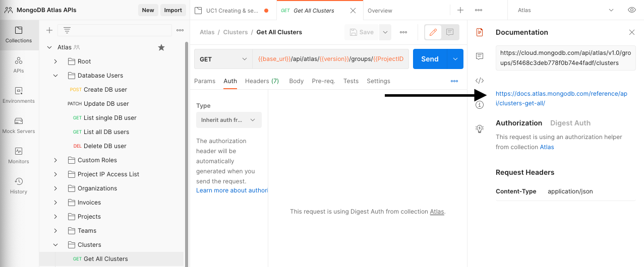Click the plus icon to create new collection
Screen dimensions: 644x267
point(49,30)
